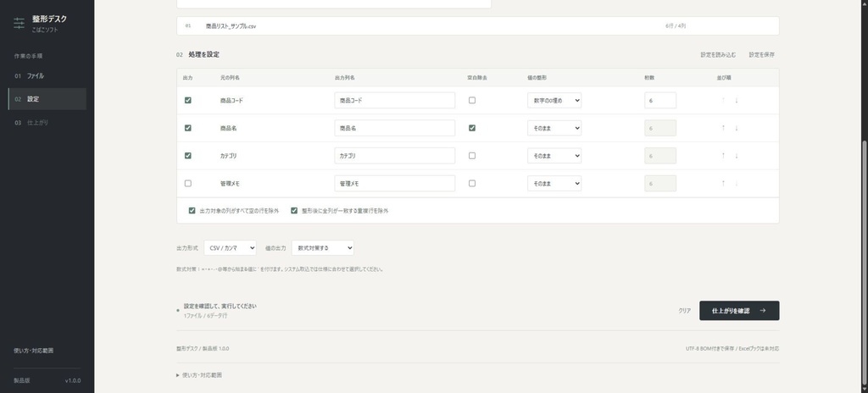The width and height of the screenshot is (868, 393).
Task: Click 並び順 column header
Action: click(724, 78)
